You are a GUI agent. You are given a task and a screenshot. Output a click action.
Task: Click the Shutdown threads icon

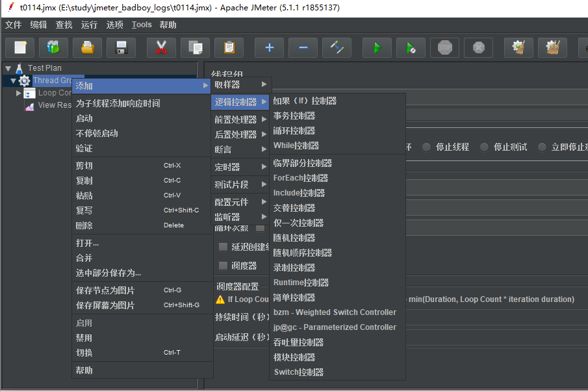478,47
